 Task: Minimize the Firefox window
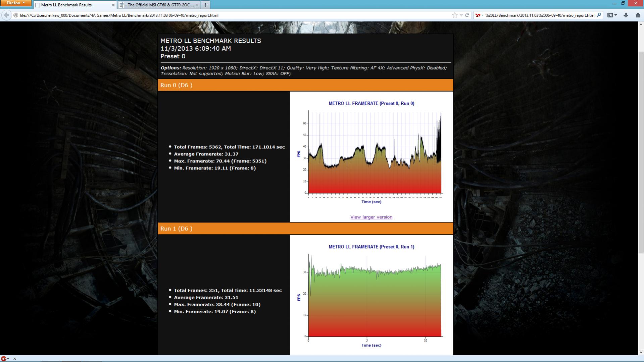pyautogui.click(x=614, y=3)
